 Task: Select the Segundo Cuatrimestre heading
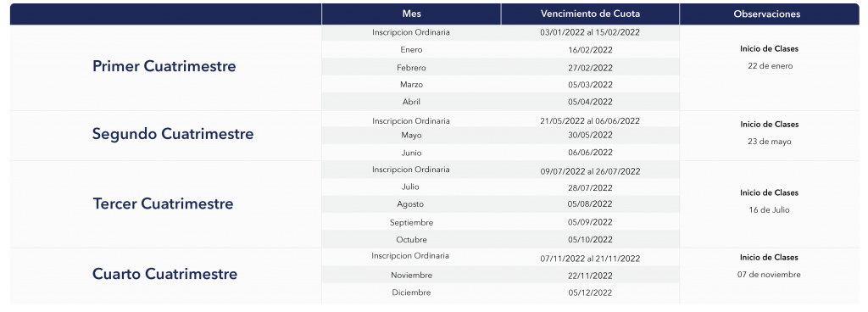click(x=173, y=134)
